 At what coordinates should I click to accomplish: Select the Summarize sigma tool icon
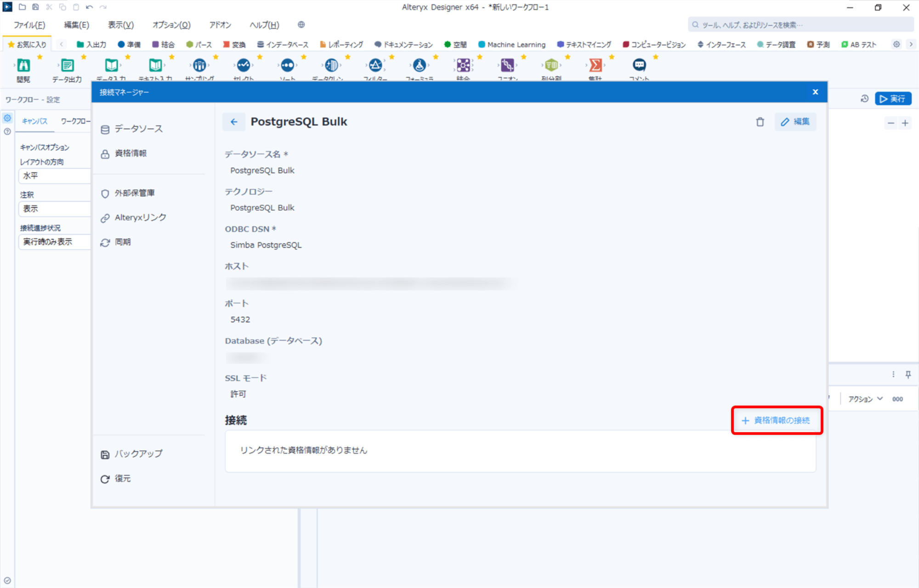pos(596,65)
